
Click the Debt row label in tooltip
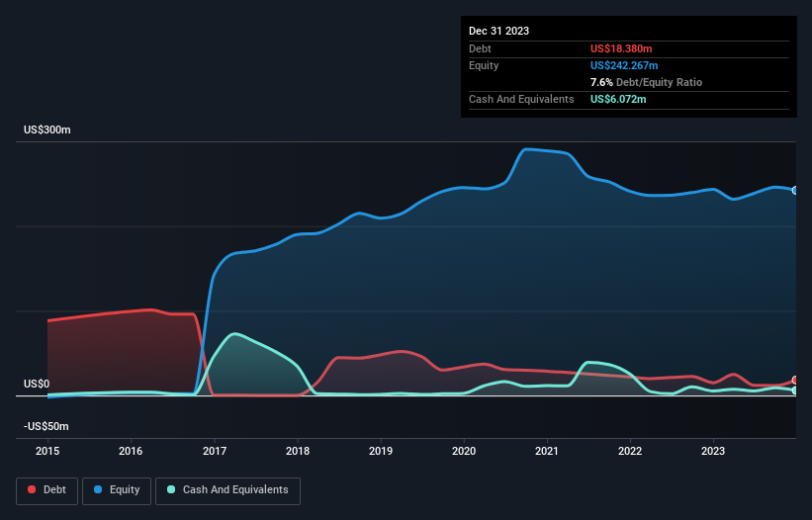(x=480, y=48)
